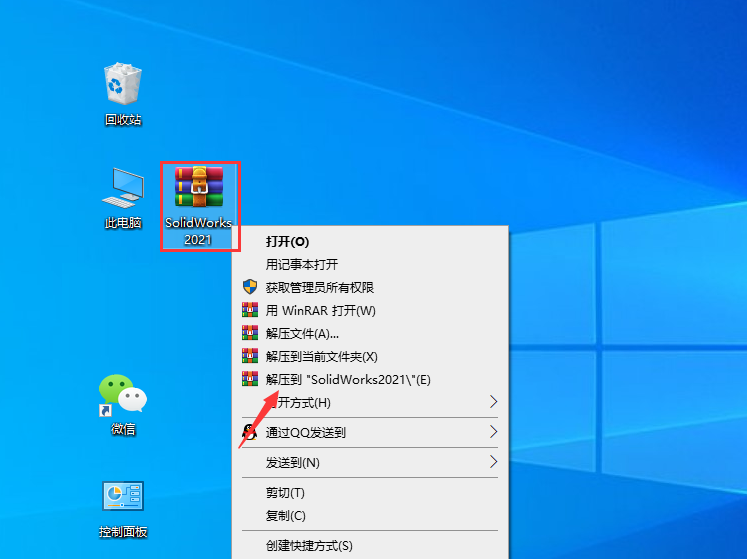This screenshot has height=559, width=747.
Task: Click the WinRAR icon beside 解压到 "SolidWorks2021\"(E)
Action: (x=250, y=379)
